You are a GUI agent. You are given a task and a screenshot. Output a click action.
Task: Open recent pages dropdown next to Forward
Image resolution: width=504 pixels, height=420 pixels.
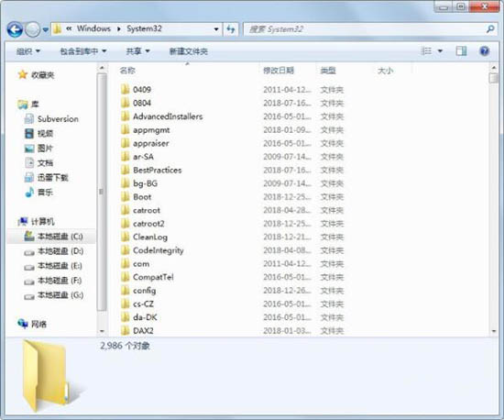coord(45,30)
